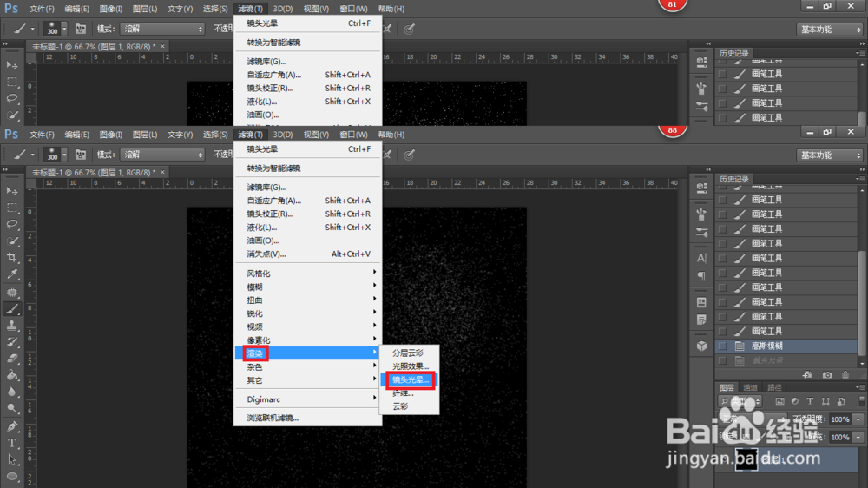The width and height of the screenshot is (868, 488).
Task: Filter layers by type layers (T icon)
Action: [x=810, y=401]
